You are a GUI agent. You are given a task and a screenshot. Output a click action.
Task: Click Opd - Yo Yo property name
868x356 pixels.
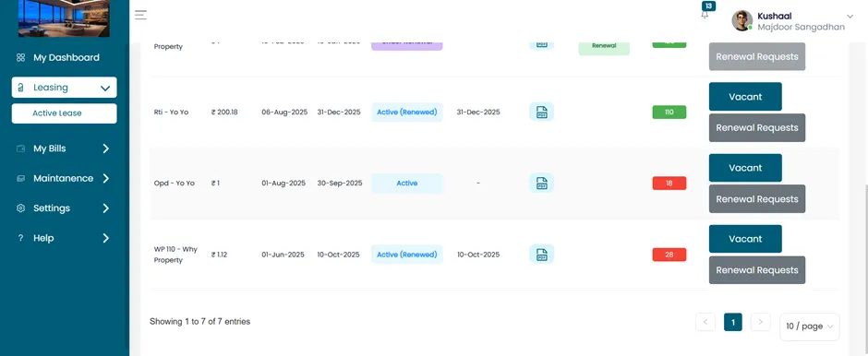[x=175, y=183]
